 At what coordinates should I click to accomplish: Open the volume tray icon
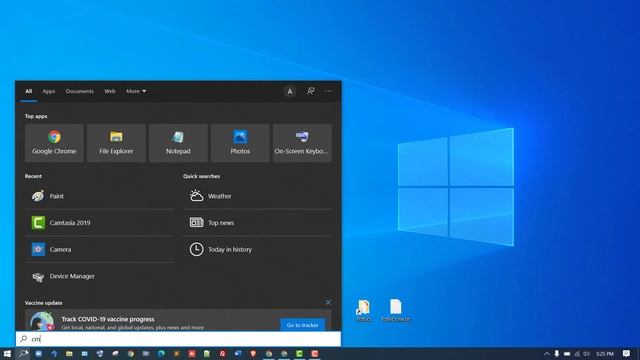(587, 353)
